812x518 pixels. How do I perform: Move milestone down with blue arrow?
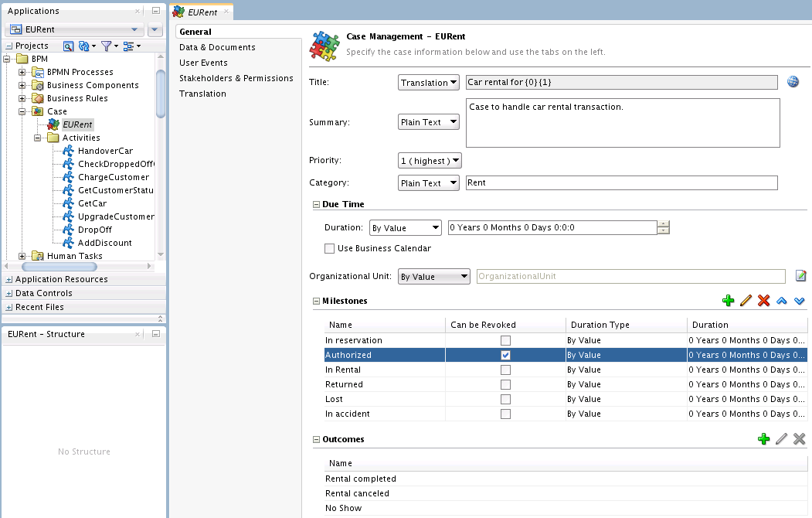[800, 301]
